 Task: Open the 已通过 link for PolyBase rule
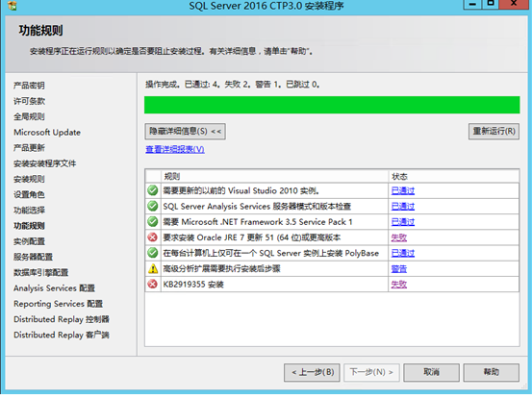[x=403, y=253]
